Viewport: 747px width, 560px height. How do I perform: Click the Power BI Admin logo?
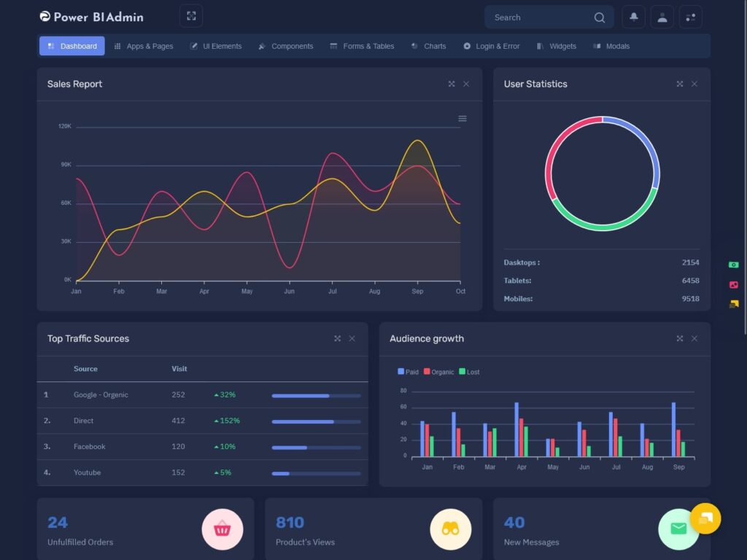[92, 17]
